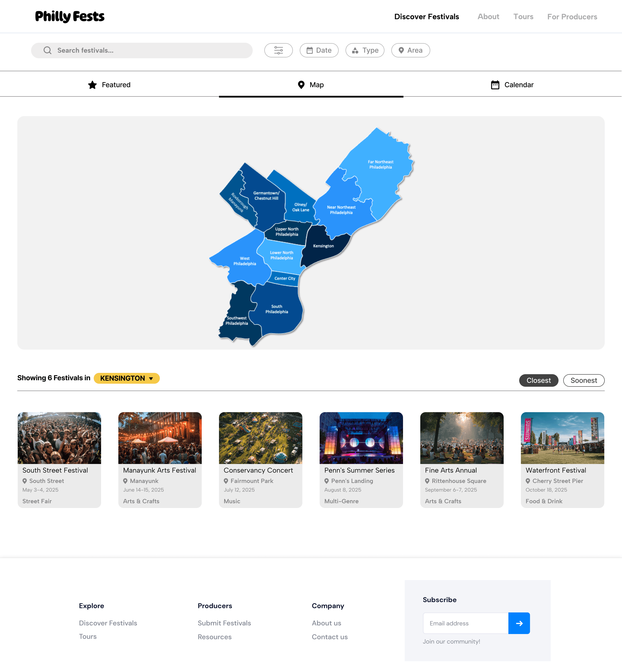
Task: Go to For Producers in top navigation
Action: pyautogui.click(x=572, y=17)
